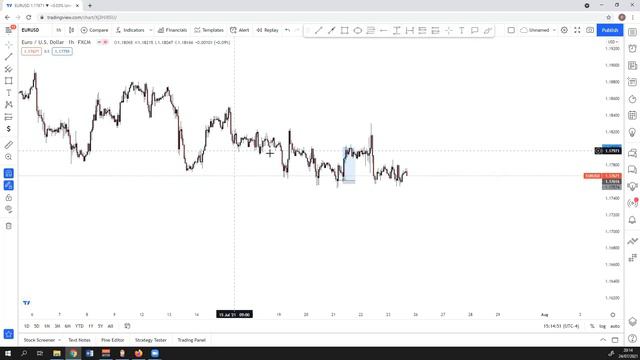
Task: Click the blue Publish button
Action: (x=610, y=30)
